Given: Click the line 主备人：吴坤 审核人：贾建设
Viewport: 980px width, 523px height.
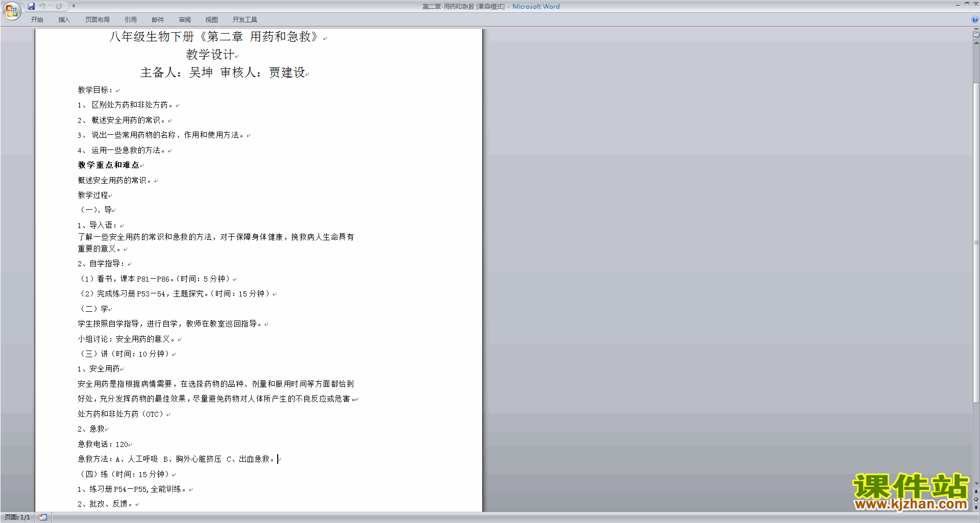Looking at the screenshot, I should click(x=223, y=72).
